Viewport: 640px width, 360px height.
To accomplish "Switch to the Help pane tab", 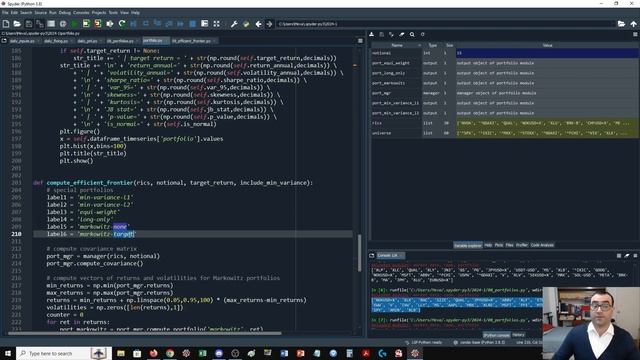I will click(x=488, y=245).
